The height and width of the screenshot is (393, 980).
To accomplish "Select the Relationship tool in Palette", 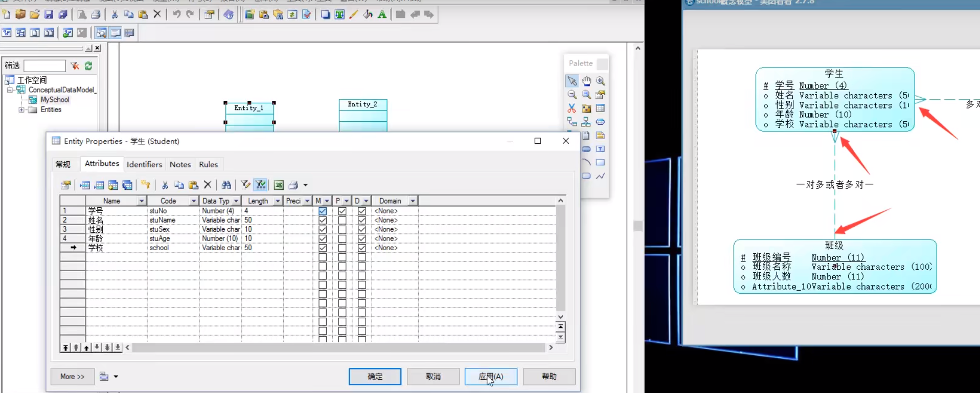I will [572, 122].
